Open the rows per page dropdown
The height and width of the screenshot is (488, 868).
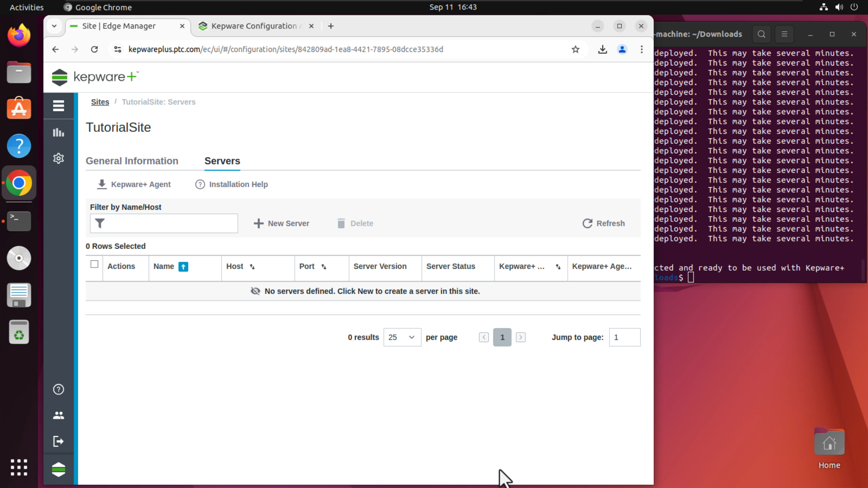pos(402,337)
